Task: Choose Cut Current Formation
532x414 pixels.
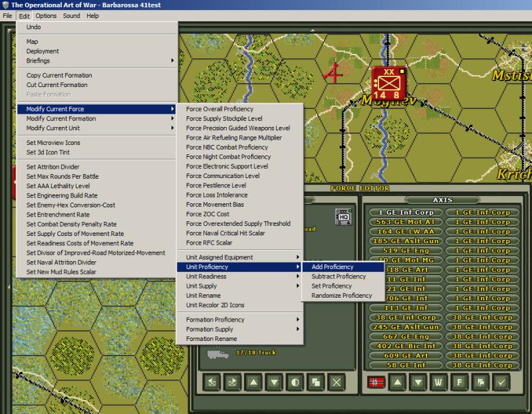Action: [x=96, y=85]
